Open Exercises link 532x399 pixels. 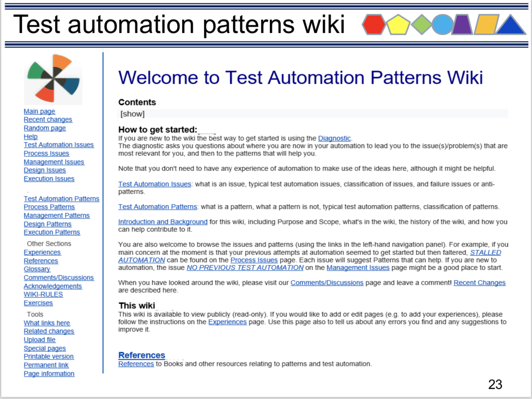[x=38, y=303]
